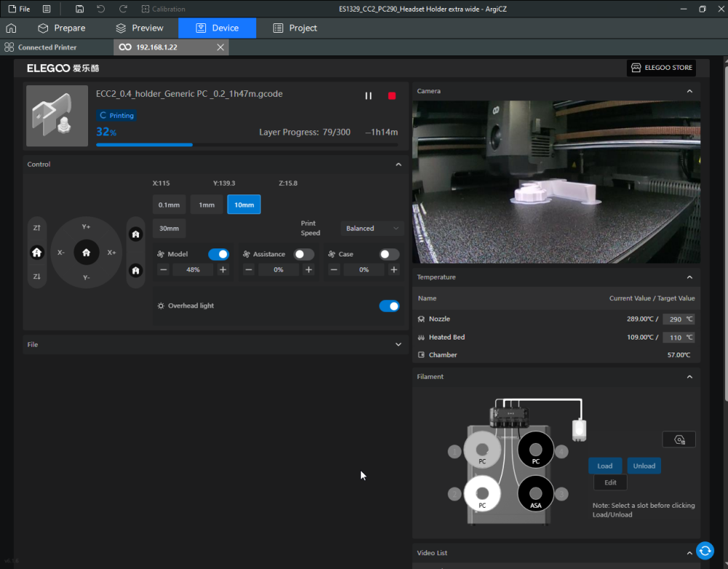The height and width of the screenshot is (569, 728).
Task: Switch to the Preview tab
Action: (140, 28)
